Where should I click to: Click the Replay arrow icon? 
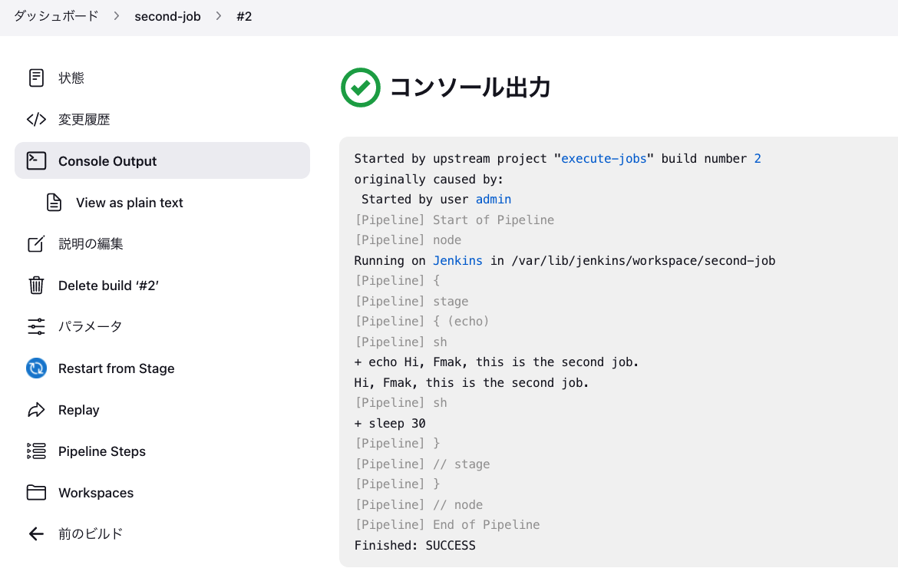tap(36, 410)
